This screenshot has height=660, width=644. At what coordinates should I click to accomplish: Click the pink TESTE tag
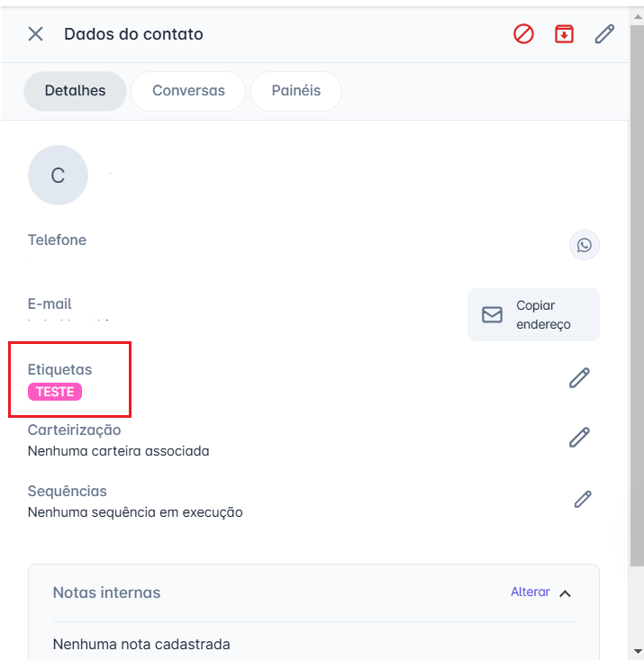pos(55,392)
